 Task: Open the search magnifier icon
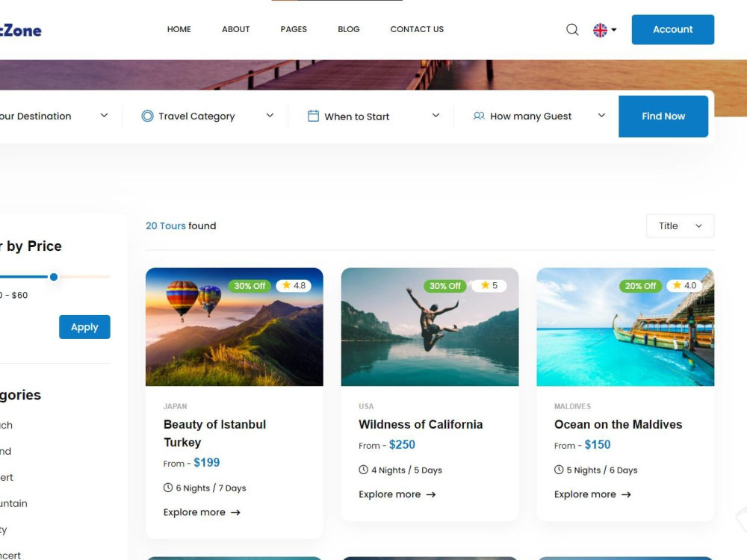click(x=572, y=30)
